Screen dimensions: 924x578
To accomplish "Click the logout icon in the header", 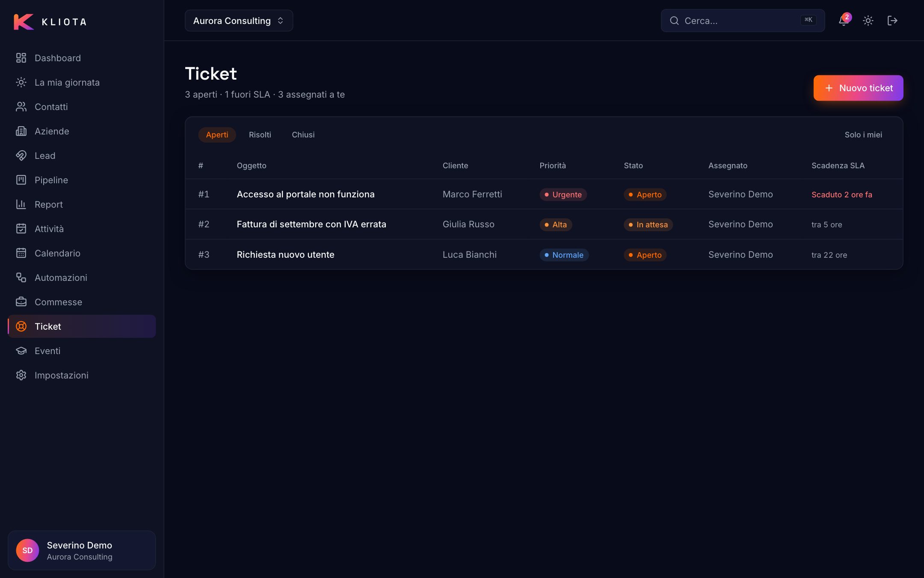I will click(892, 21).
